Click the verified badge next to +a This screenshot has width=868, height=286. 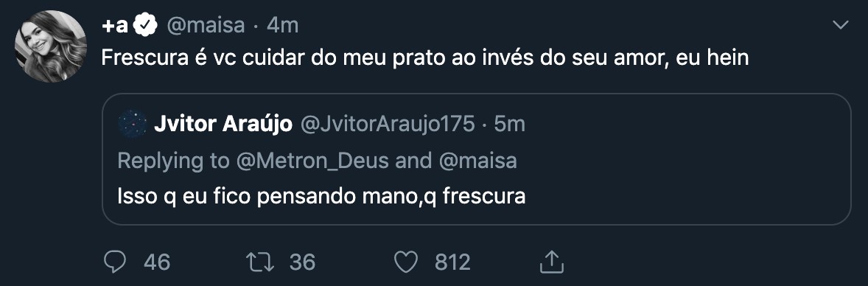click(146, 26)
